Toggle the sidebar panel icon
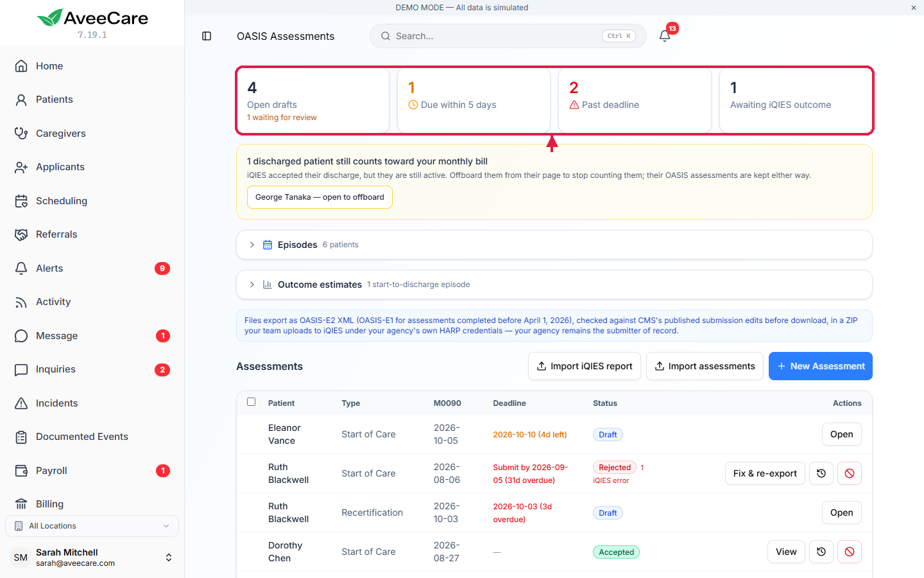 [x=207, y=36]
